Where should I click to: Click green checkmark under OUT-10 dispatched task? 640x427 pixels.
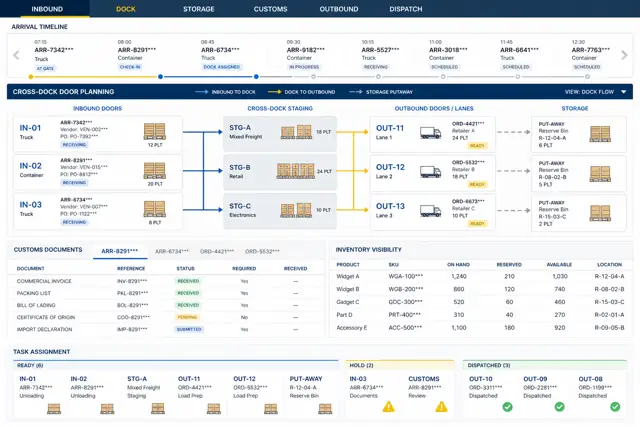(x=507, y=407)
